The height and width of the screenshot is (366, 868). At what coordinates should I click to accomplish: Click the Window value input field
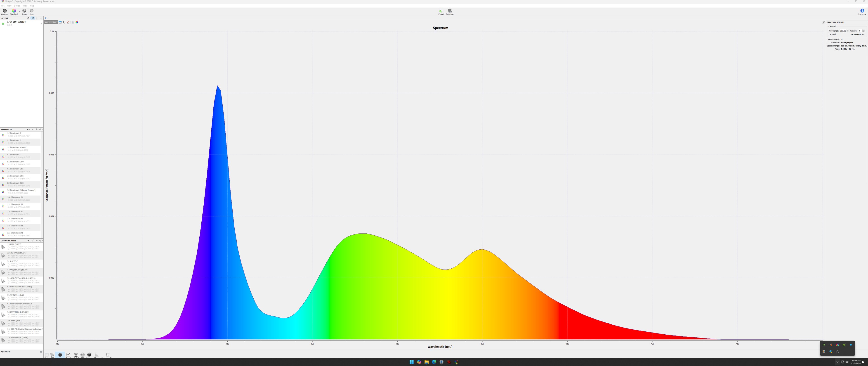click(x=860, y=31)
